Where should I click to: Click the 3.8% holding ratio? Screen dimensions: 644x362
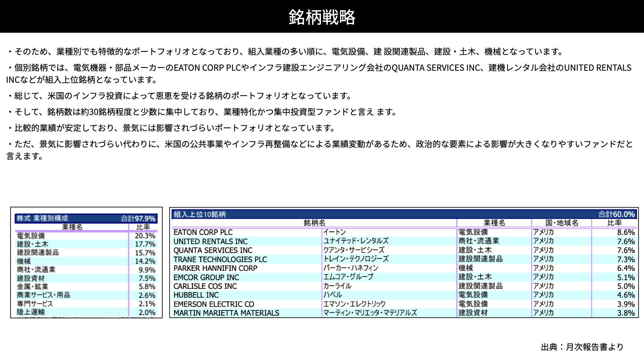626,313
